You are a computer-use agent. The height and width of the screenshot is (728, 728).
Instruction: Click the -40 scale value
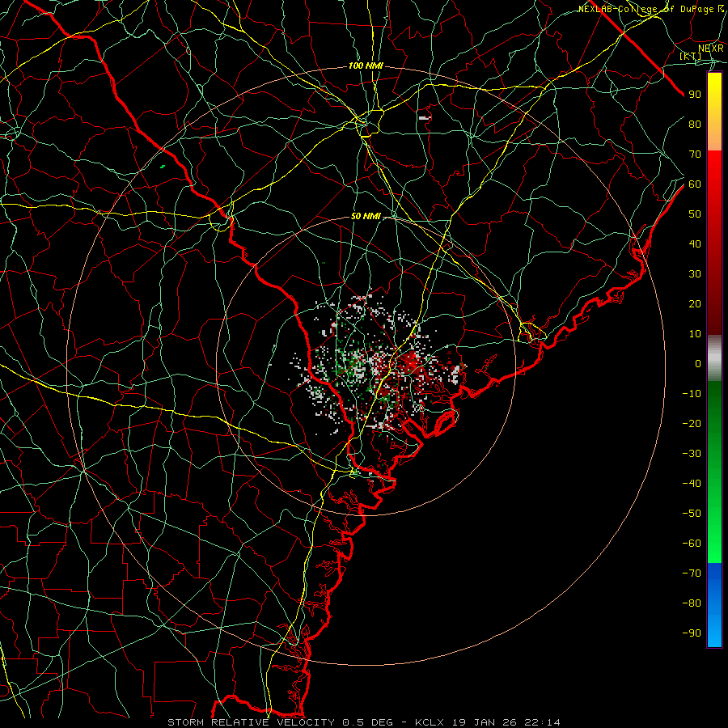tap(692, 484)
